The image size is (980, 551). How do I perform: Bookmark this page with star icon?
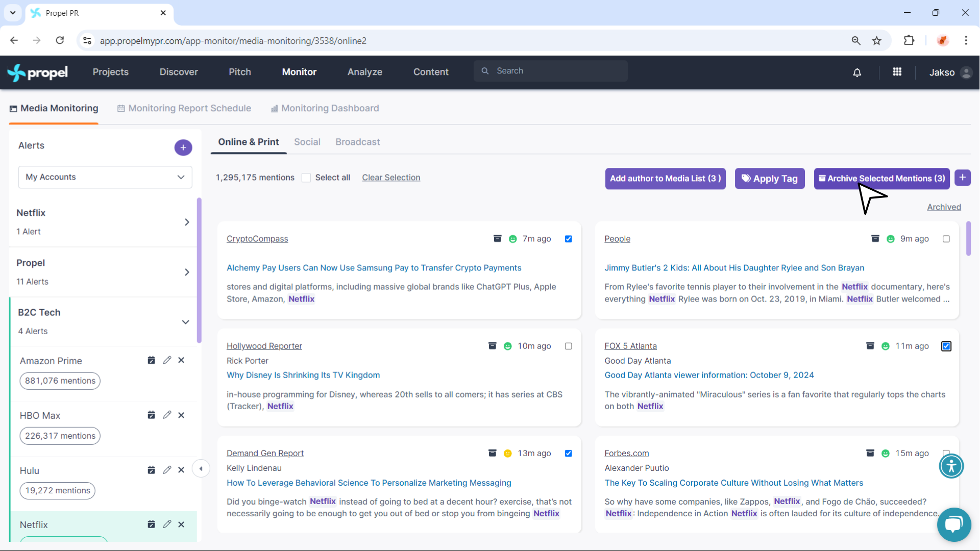(876, 41)
